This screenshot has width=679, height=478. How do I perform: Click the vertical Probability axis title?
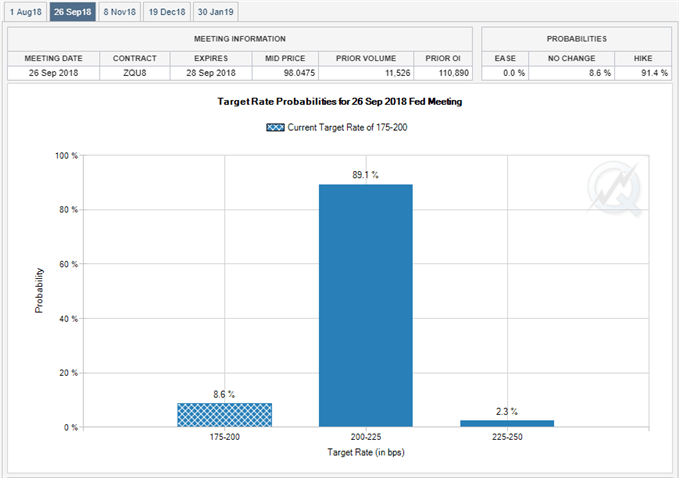point(39,291)
